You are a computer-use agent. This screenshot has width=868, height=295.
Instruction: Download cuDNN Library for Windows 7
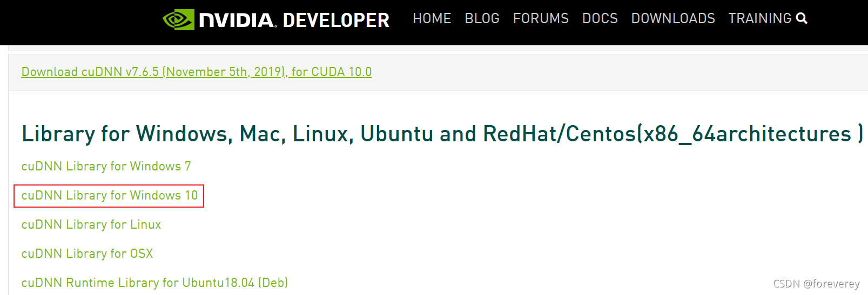point(106,166)
